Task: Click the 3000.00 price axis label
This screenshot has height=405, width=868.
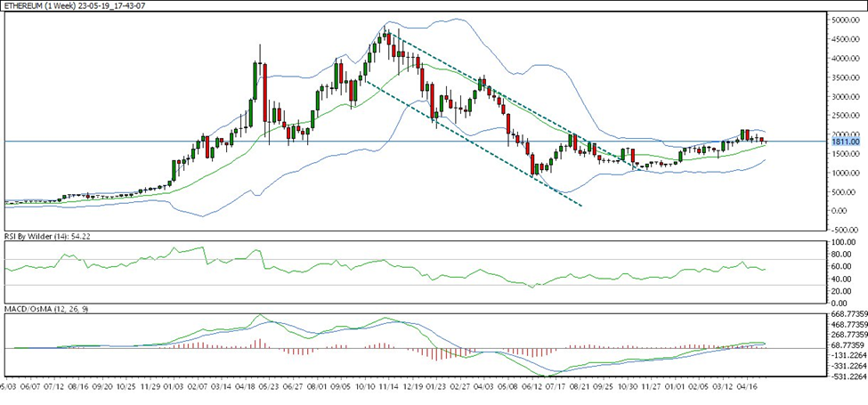Action: (x=845, y=97)
